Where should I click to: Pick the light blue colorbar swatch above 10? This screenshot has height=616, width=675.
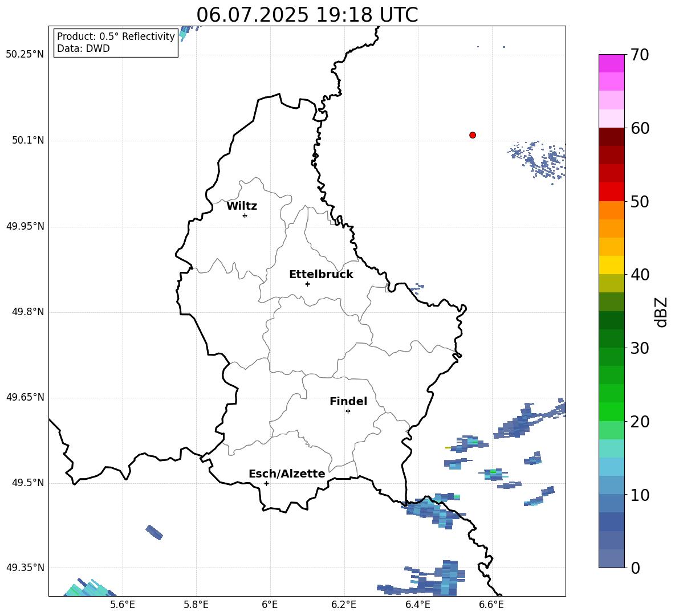pyautogui.click(x=611, y=485)
